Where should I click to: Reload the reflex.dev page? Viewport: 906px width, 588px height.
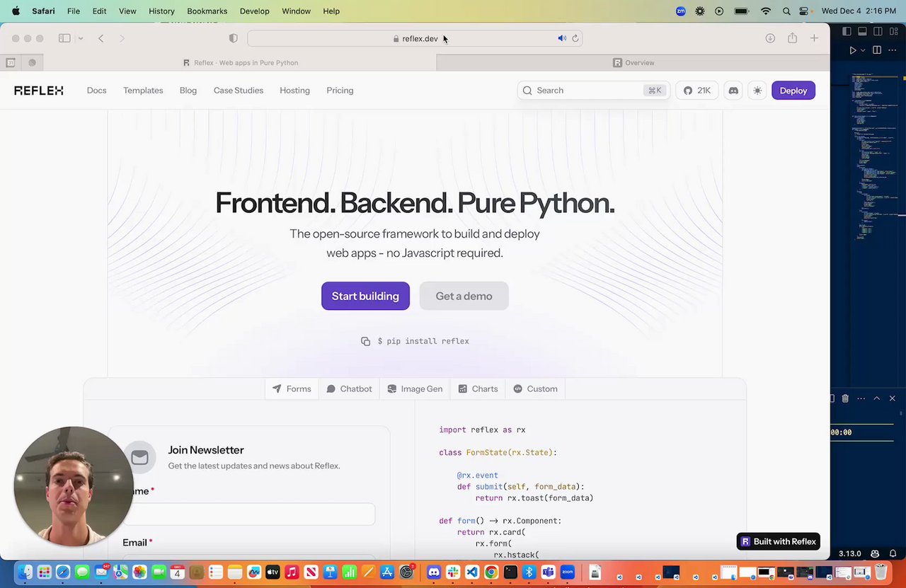(x=575, y=38)
